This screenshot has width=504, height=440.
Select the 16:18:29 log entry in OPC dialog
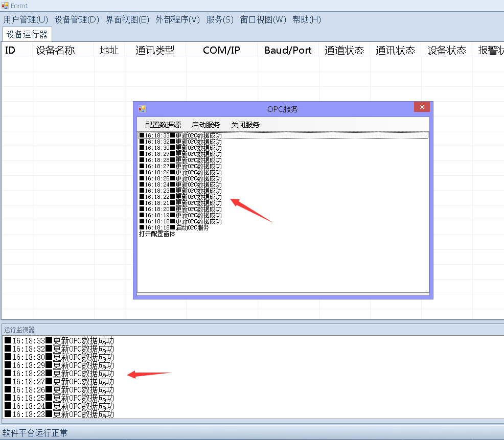coord(283,154)
